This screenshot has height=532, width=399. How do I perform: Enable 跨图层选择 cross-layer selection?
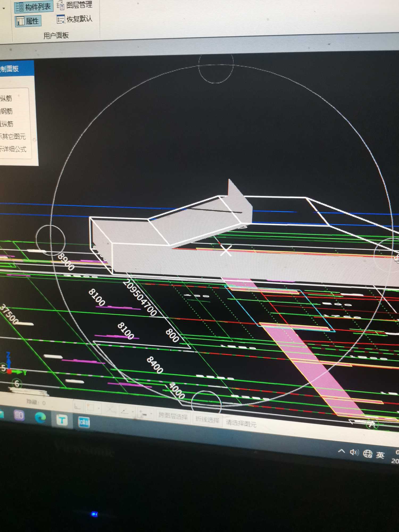(x=173, y=416)
